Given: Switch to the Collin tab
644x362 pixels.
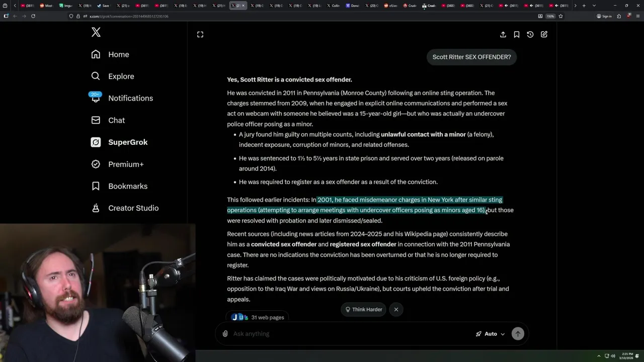Looking at the screenshot, I should click(333, 6).
